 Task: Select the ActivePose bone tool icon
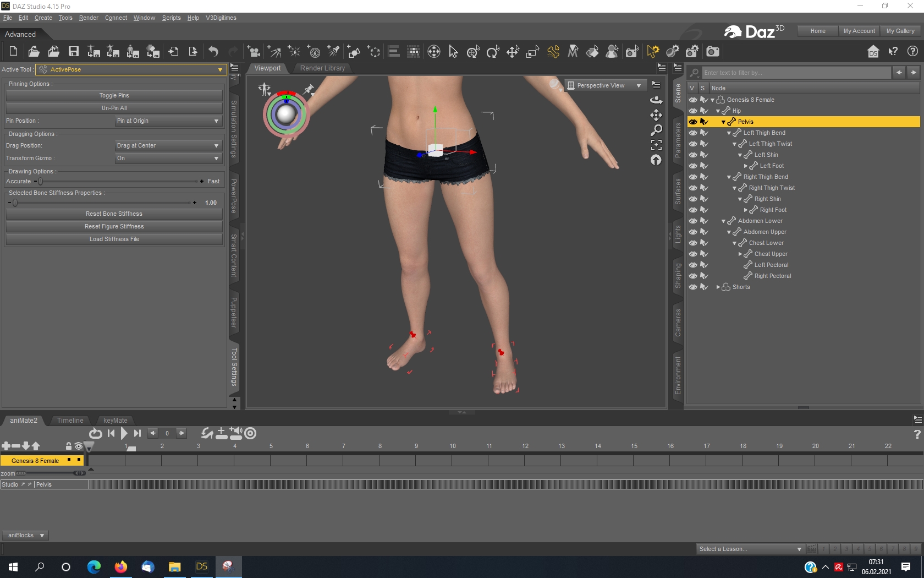pyautogui.click(x=553, y=52)
